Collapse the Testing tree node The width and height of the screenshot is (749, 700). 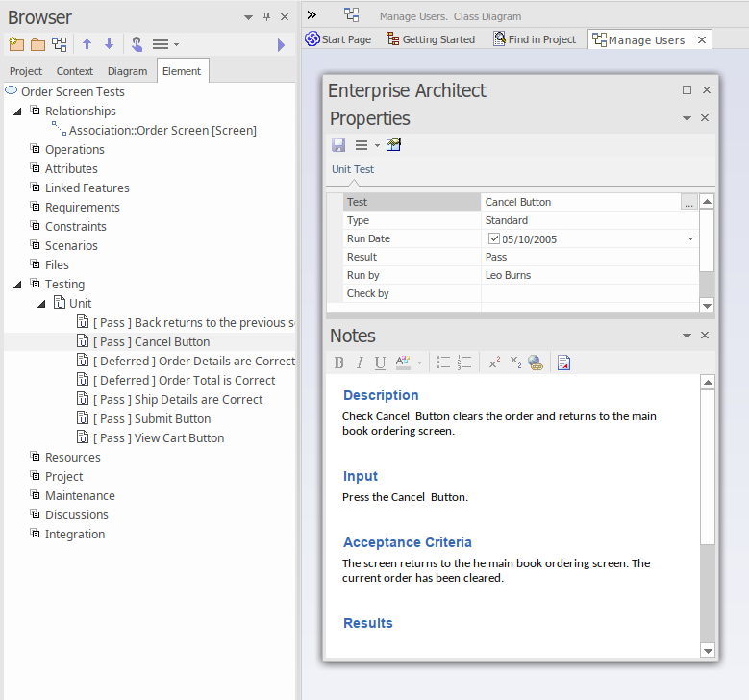(18, 285)
